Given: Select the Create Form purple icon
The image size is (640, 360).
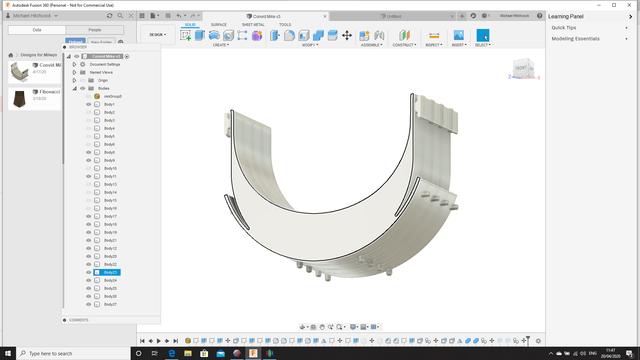Looking at the screenshot, I should pos(257,36).
